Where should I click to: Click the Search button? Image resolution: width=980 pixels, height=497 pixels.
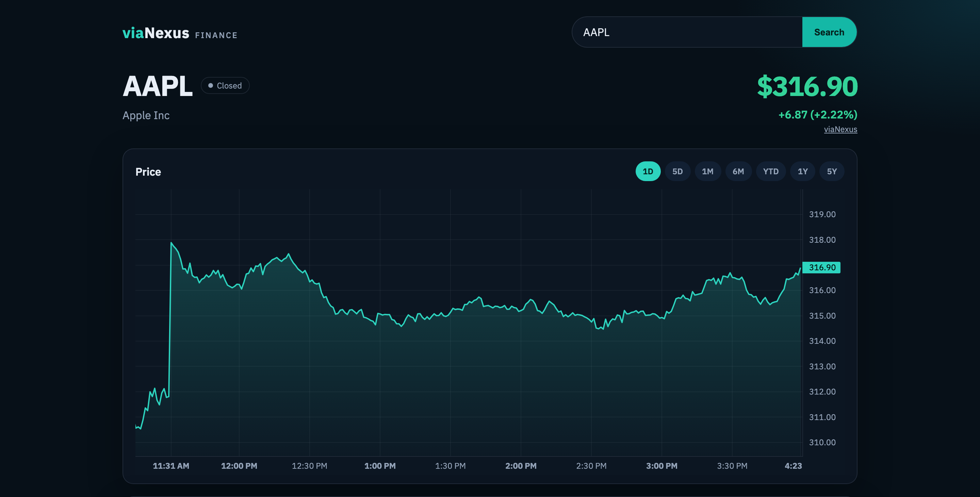pos(829,32)
